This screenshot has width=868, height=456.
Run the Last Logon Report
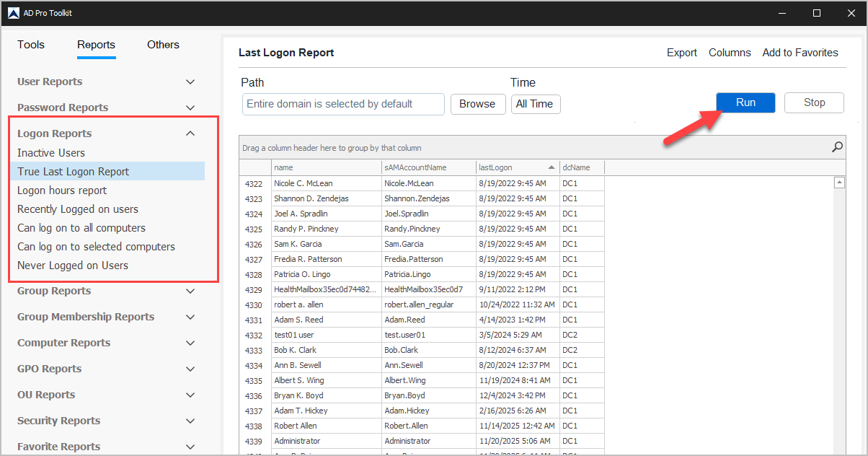745,102
